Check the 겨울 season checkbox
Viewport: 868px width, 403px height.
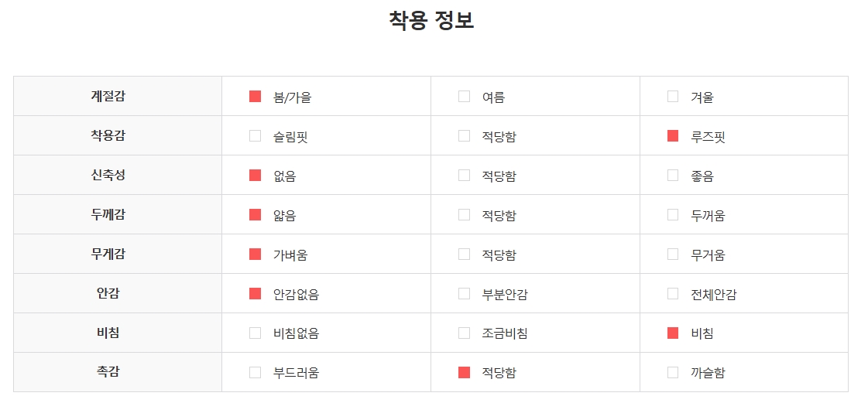click(673, 97)
